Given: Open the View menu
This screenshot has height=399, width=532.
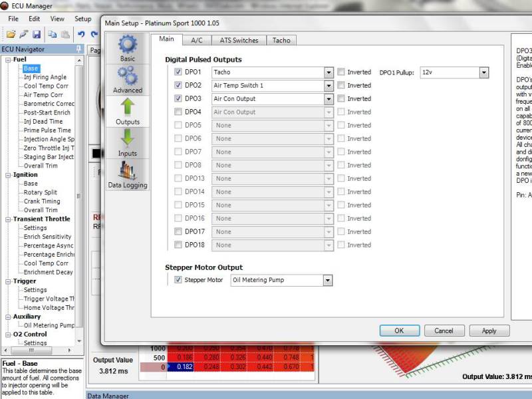Looking at the screenshot, I should 57,19.
